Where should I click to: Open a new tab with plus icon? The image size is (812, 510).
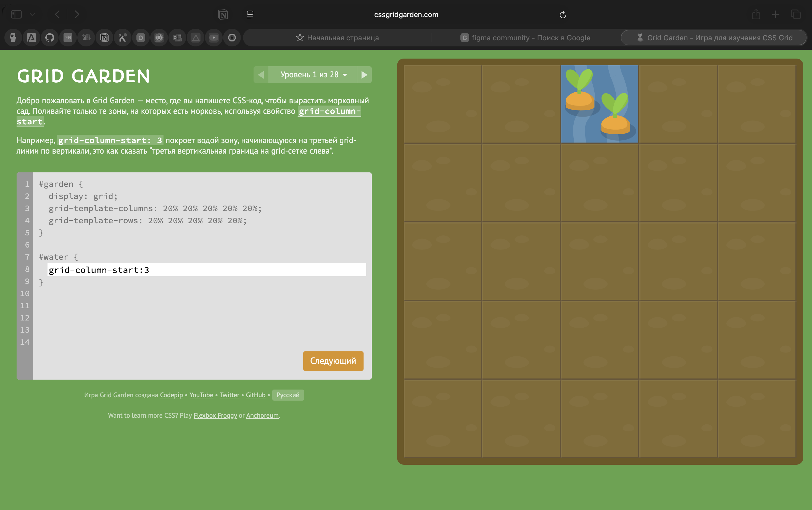point(776,14)
